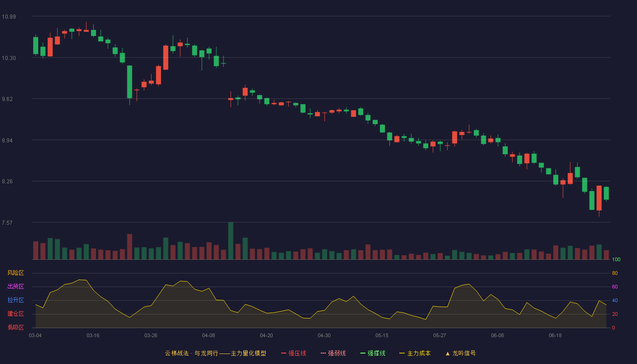The width and height of the screenshot is (637, 364).
Task: Click the tallest green volume bar
Action: pyautogui.click(x=231, y=241)
